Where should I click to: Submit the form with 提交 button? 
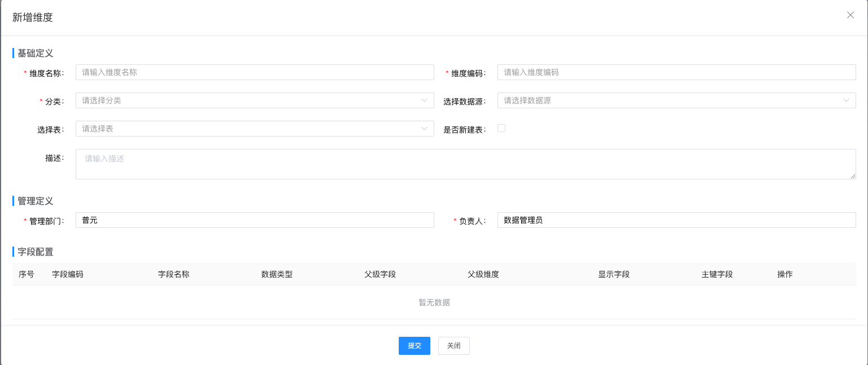(x=415, y=346)
